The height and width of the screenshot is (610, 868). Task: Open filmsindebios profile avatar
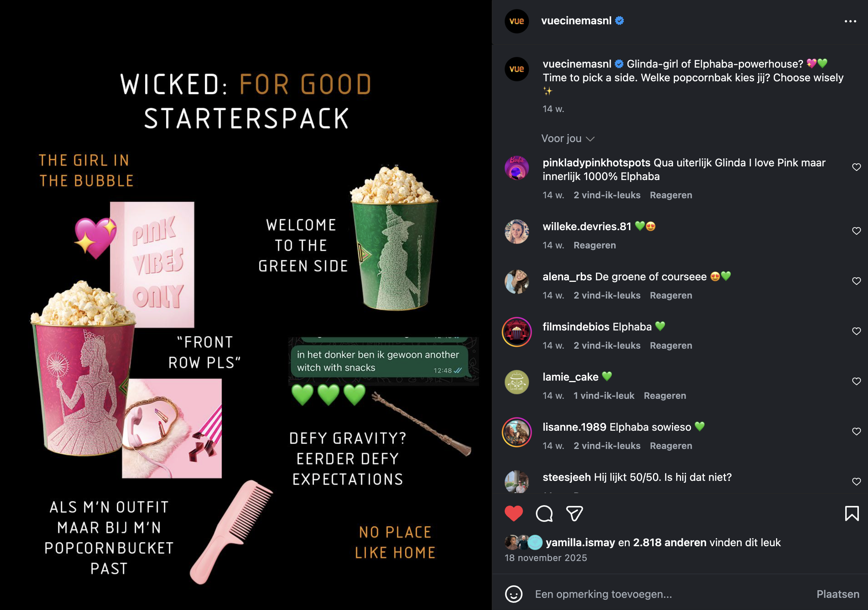(516, 332)
